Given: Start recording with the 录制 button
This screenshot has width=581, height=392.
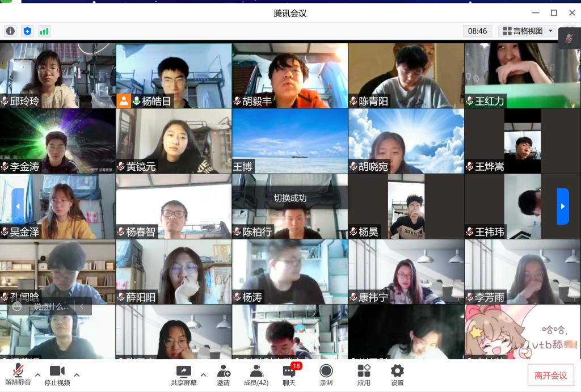Looking at the screenshot, I should (326, 375).
